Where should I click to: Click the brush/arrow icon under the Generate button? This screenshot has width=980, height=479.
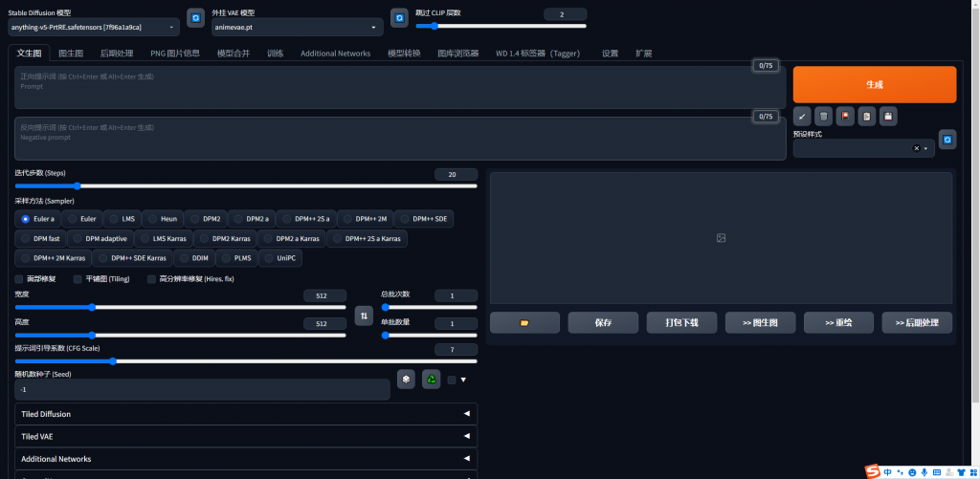[x=803, y=116]
